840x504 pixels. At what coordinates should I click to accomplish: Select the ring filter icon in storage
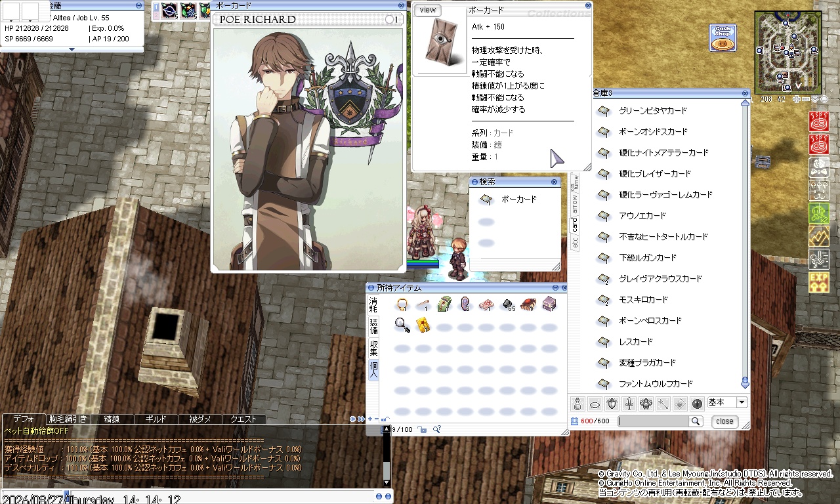[595, 403]
